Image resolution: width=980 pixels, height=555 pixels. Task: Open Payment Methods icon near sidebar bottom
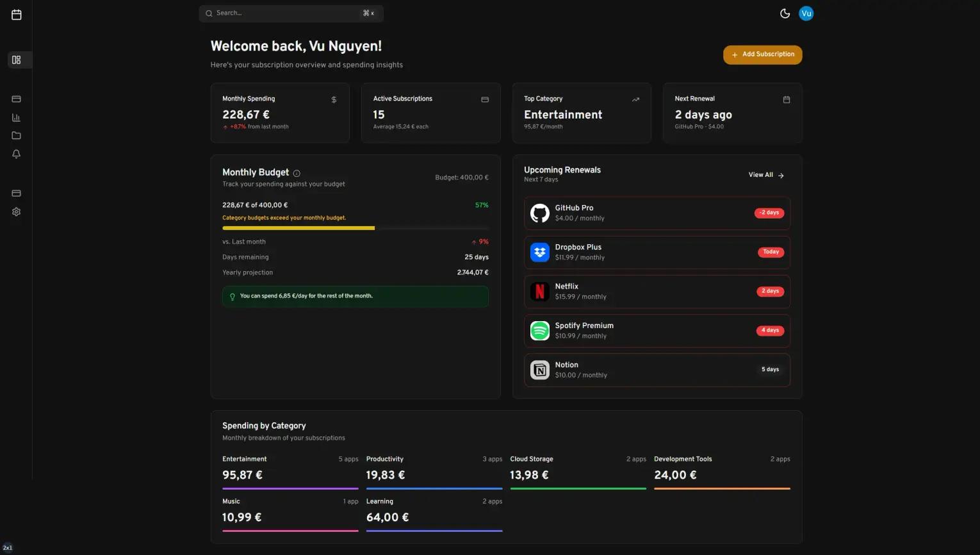pos(16,193)
